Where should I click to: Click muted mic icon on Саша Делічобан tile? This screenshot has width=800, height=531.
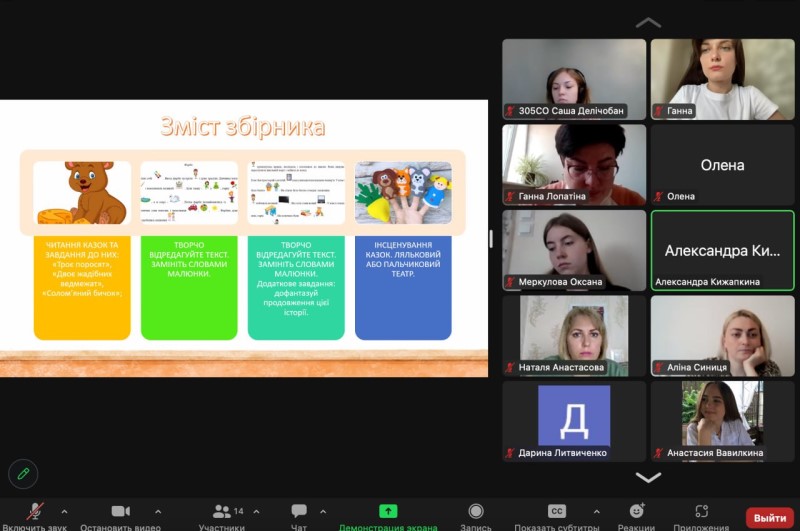click(x=510, y=111)
